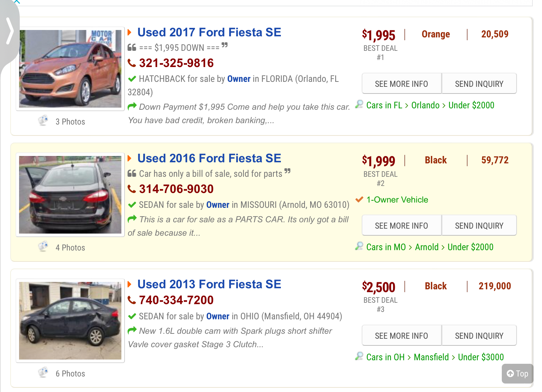Expand the side panel arrow tab
This screenshot has height=392, width=542.
tap(10, 32)
